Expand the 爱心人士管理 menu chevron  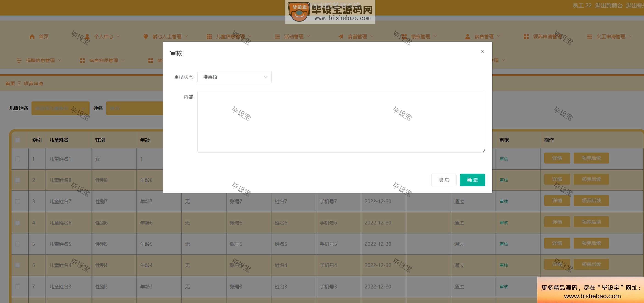[186, 36]
